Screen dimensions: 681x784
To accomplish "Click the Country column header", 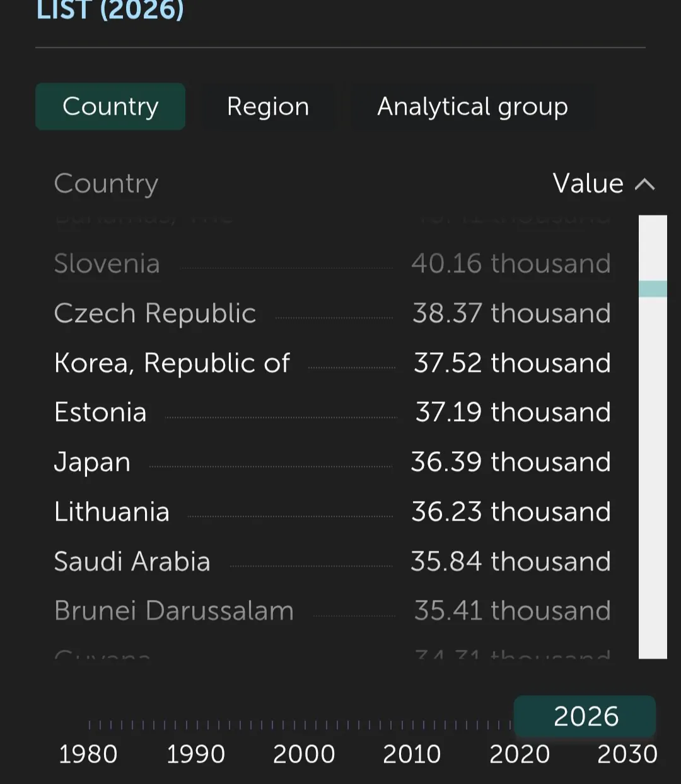I will click(x=106, y=184).
